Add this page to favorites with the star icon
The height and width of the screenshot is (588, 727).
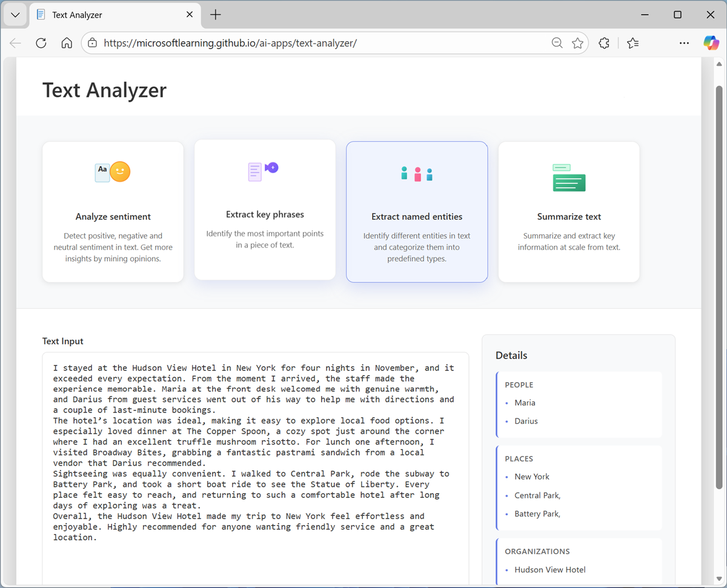(x=577, y=42)
